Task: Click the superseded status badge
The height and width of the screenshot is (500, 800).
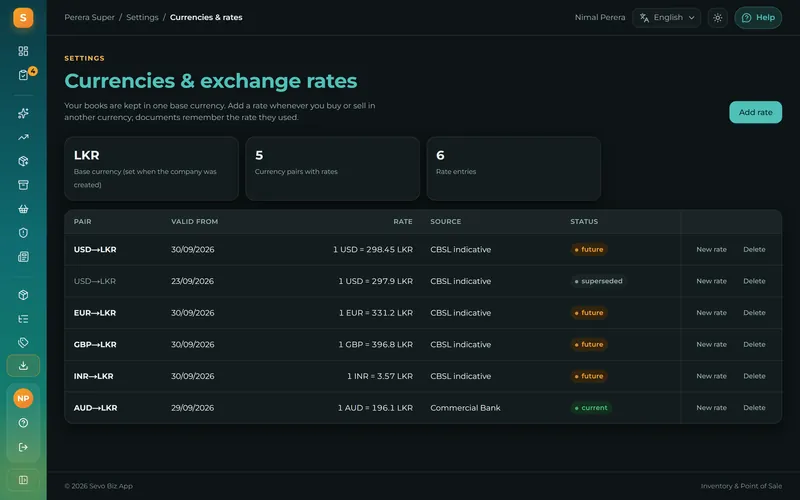Action: pyautogui.click(x=598, y=281)
